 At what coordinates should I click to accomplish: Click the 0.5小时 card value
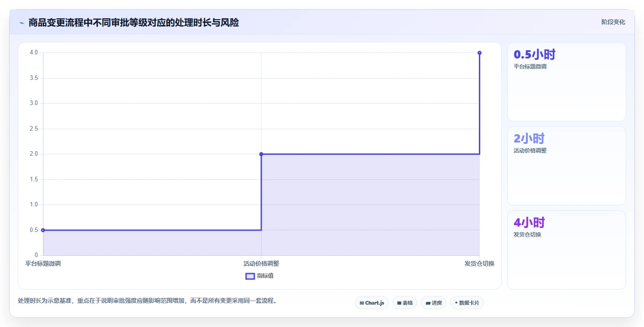[535, 55]
